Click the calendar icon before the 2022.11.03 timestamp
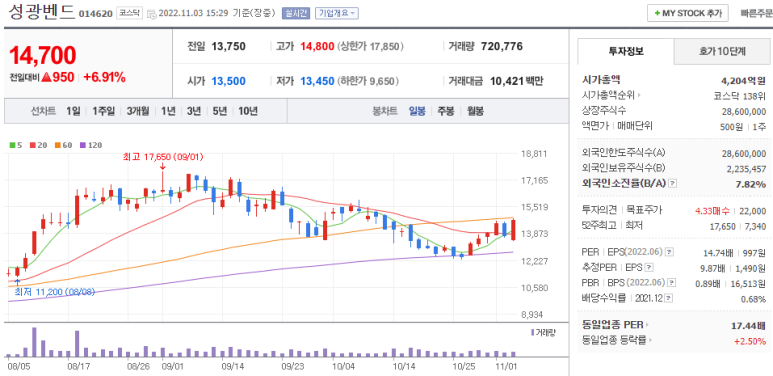773x376 pixels. pyautogui.click(x=152, y=13)
